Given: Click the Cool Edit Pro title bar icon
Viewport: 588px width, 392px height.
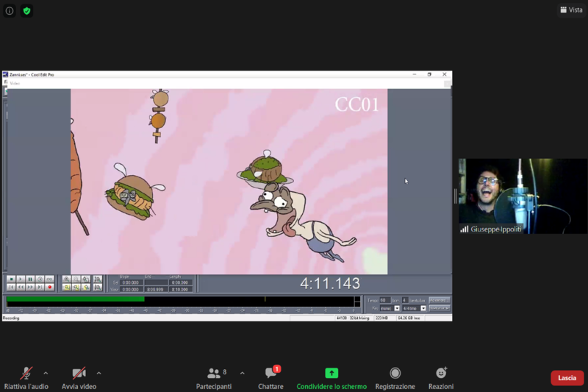Looking at the screenshot, I should (x=5, y=74).
